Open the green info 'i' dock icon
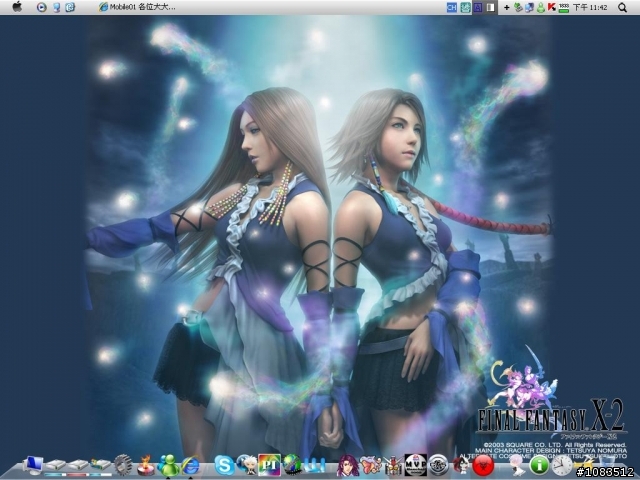 point(539,465)
